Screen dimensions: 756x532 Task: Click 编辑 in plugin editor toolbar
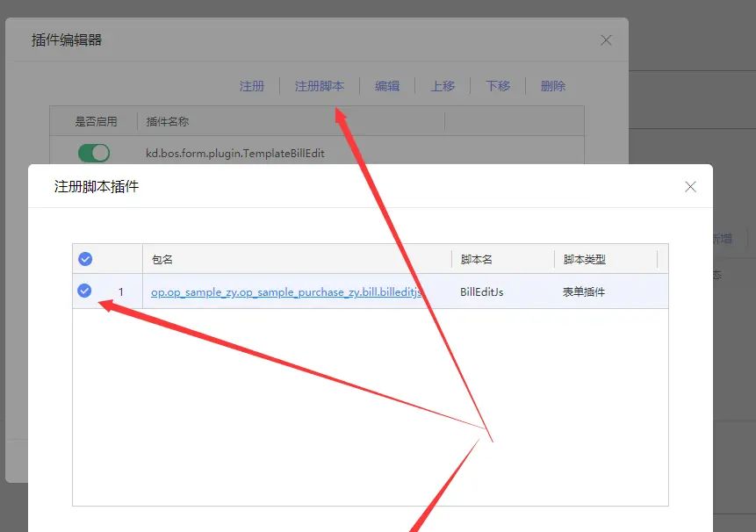click(x=387, y=86)
